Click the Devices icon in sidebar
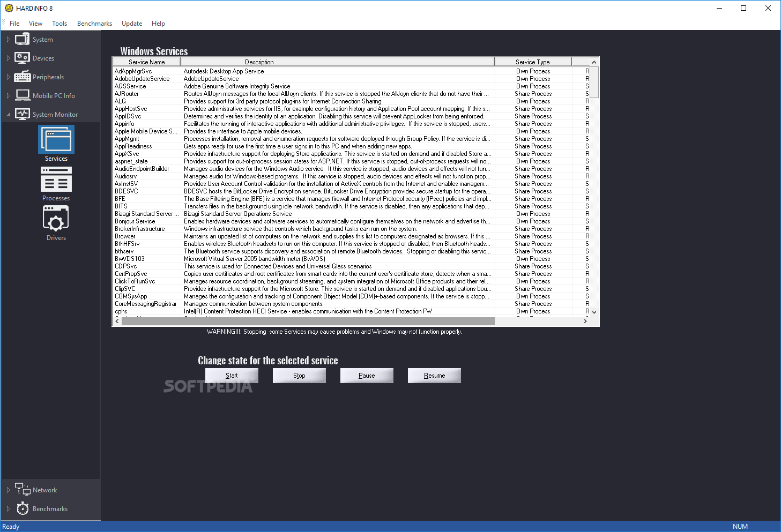Viewport: 781px width, 532px height. tap(23, 58)
